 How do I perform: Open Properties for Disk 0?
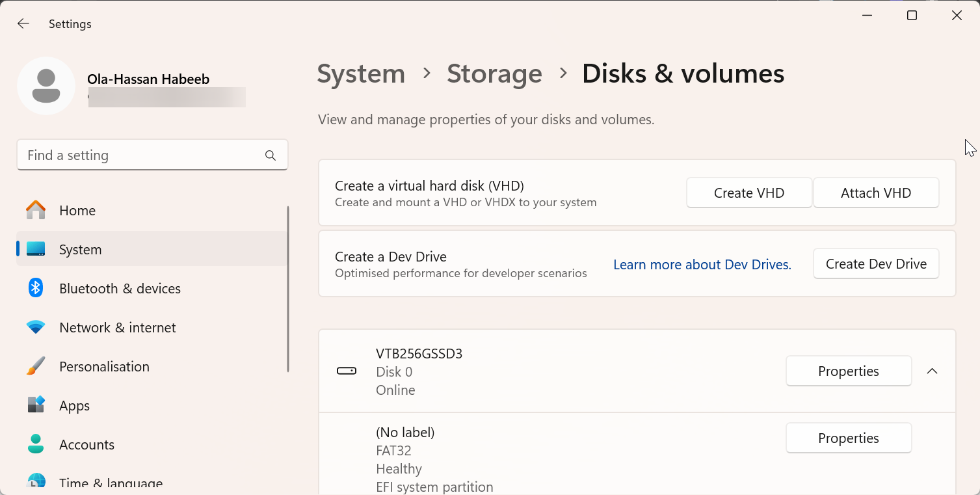pyautogui.click(x=848, y=371)
